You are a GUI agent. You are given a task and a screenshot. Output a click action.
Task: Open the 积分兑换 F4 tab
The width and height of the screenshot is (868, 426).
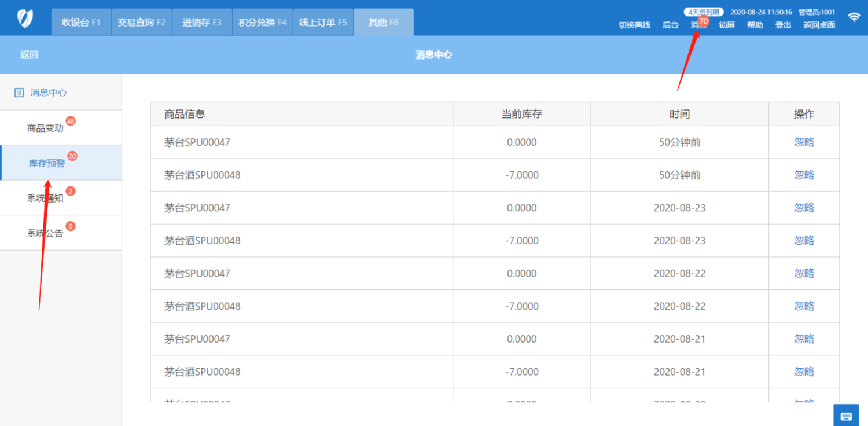(x=262, y=21)
